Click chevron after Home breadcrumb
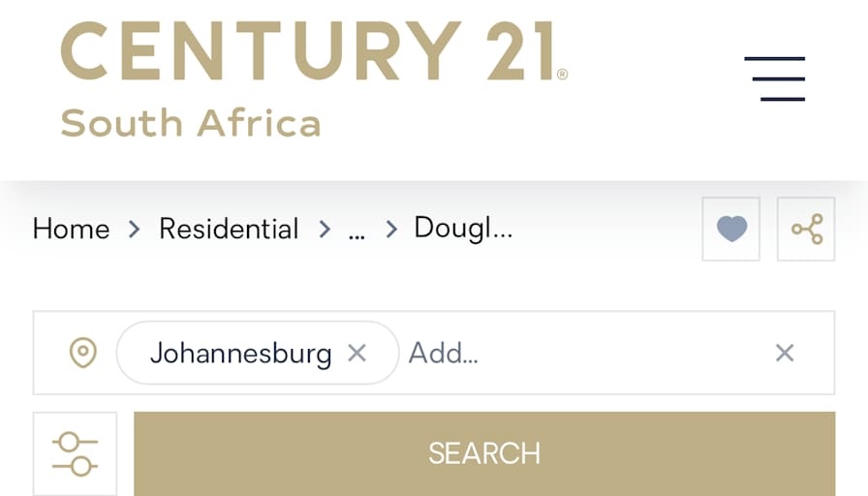Image resolution: width=868 pixels, height=496 pixels. point(134,229)
